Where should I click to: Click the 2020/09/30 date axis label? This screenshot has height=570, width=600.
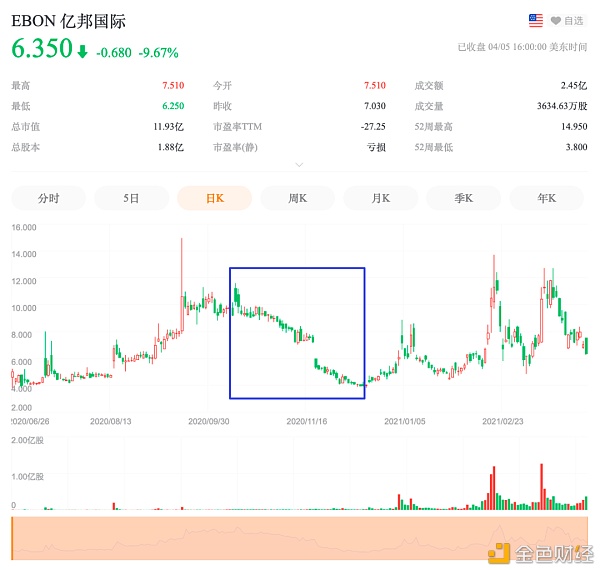(x=209, y=422)
